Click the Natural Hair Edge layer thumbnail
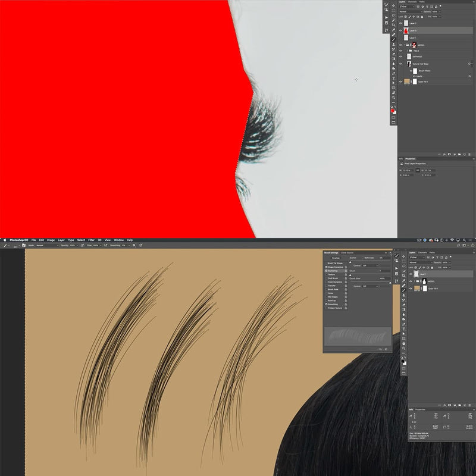 coord(409,64)
